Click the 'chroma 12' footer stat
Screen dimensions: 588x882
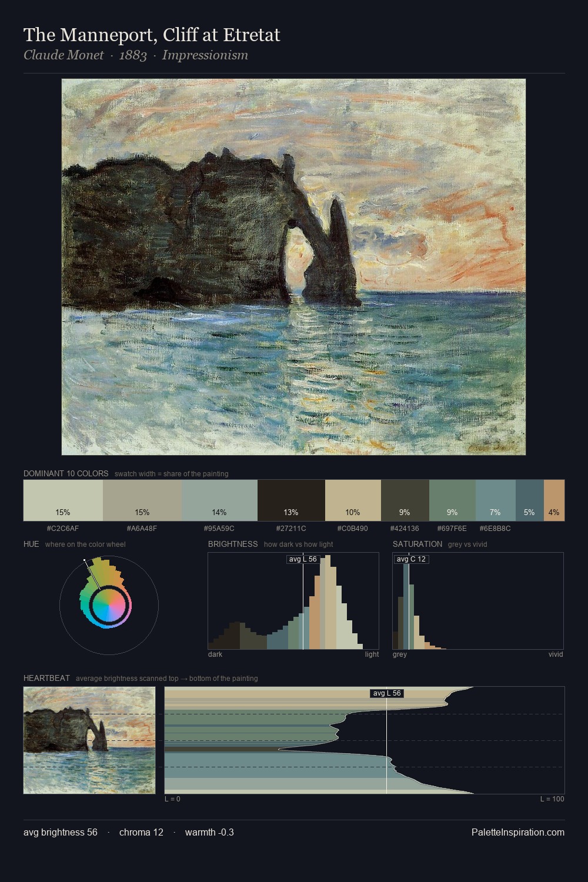pyautogui.click(x=141, y=832)
